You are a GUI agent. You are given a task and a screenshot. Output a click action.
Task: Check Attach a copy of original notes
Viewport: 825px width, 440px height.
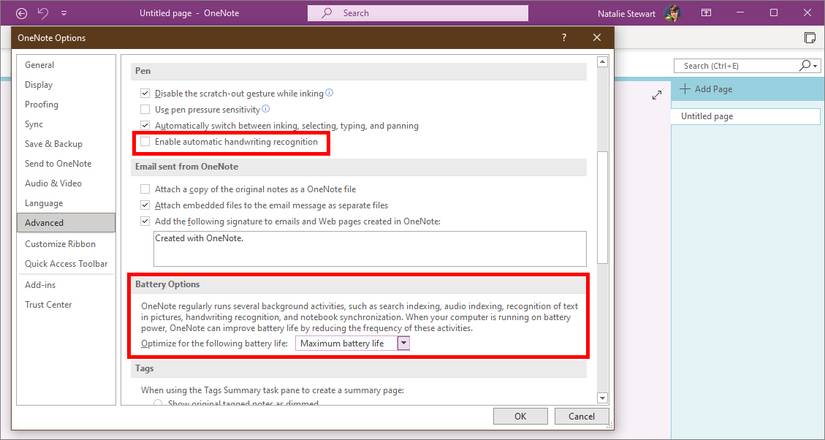coord(145,189)
